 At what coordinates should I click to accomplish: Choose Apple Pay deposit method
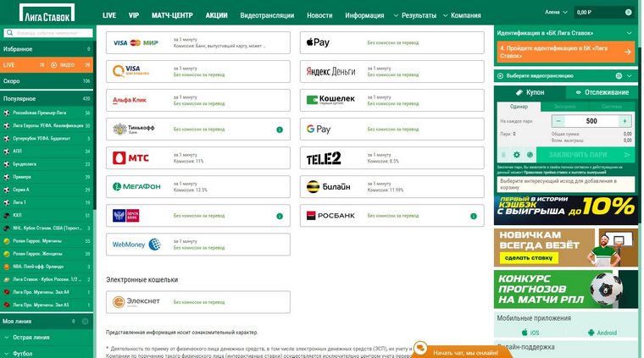click(391, 42)
